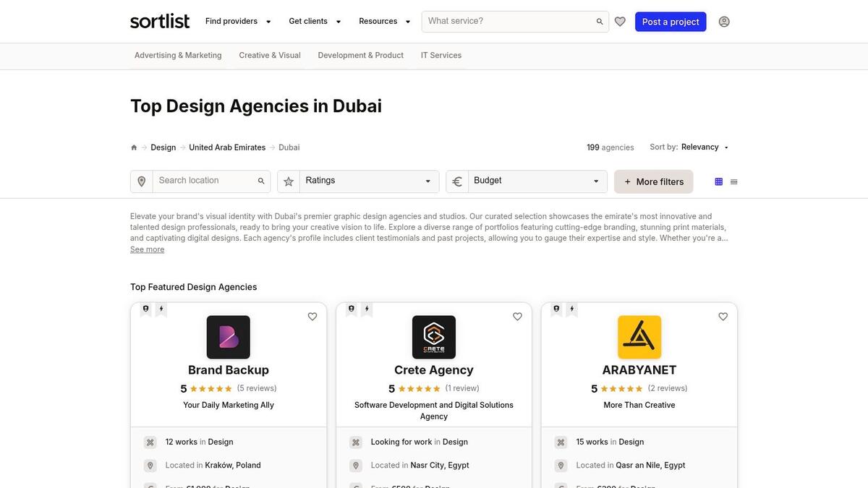Click the Post a project button
Image resolution: width=868 pixels, height=488 pixels.
click(x=671, y=20)
